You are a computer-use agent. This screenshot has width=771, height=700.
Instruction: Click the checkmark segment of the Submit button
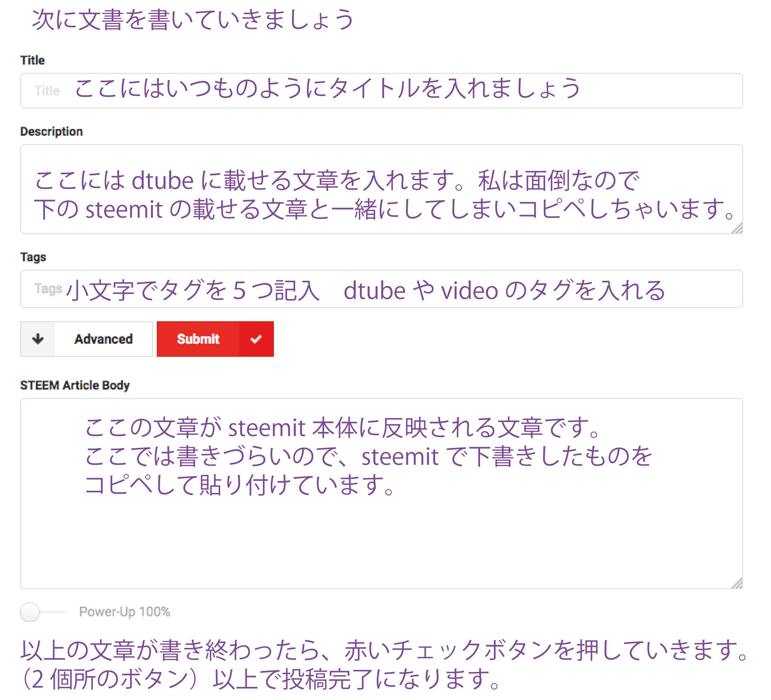click(x=256, y=338)
